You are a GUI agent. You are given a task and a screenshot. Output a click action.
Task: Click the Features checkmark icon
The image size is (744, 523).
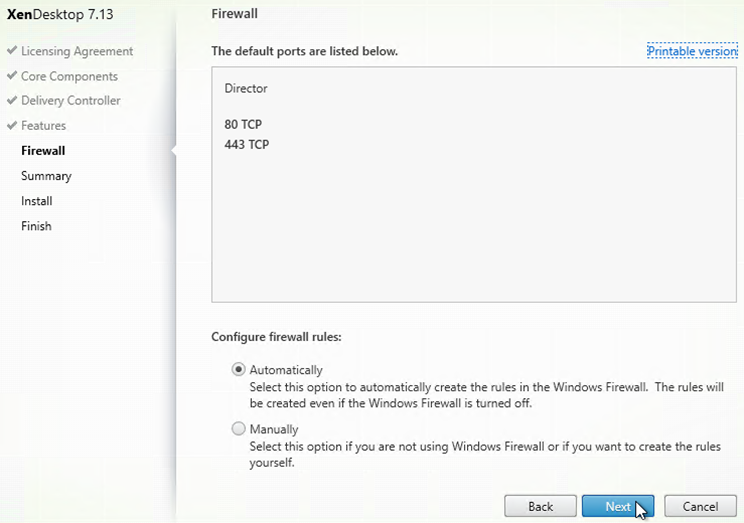tap(12, 125)
